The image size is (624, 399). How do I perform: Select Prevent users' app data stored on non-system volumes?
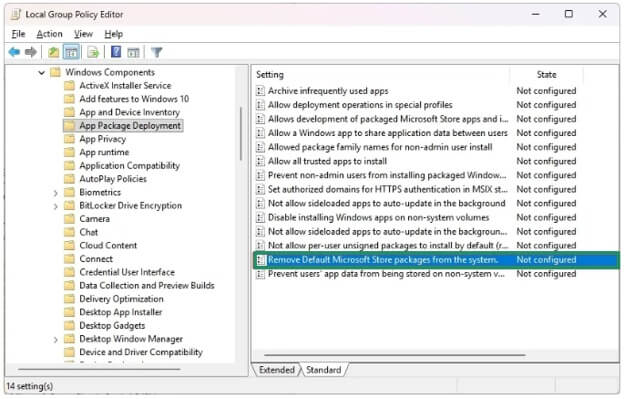click(386, 274)
